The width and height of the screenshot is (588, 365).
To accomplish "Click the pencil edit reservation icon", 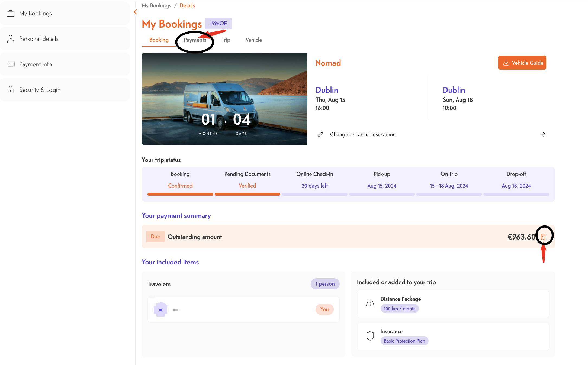I will coord(320,134).
